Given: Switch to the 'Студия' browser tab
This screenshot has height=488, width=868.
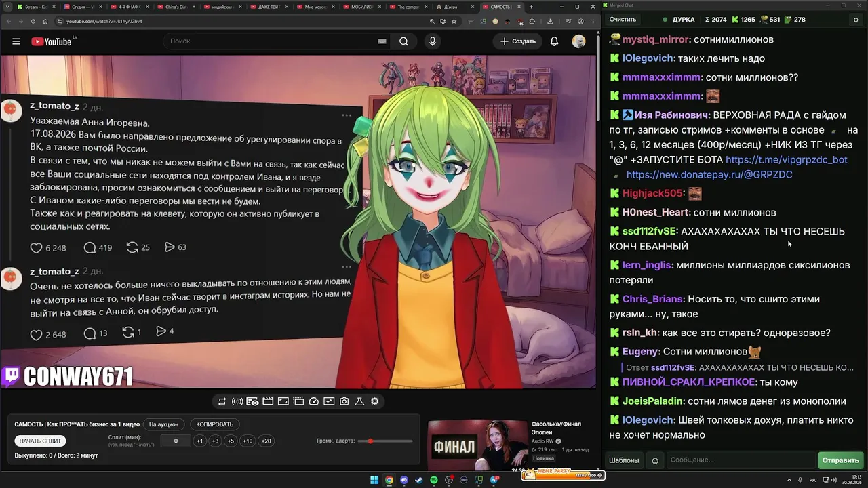Looking at the screenshot, I should [83, 7].
